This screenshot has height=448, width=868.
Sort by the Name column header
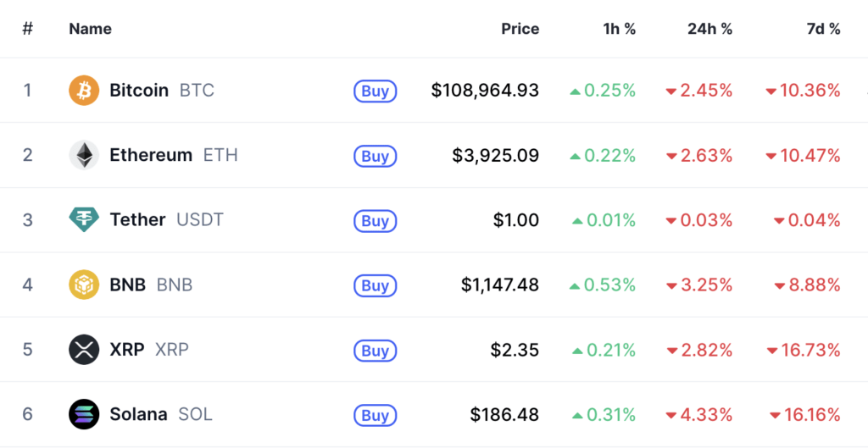click(90, 29)
